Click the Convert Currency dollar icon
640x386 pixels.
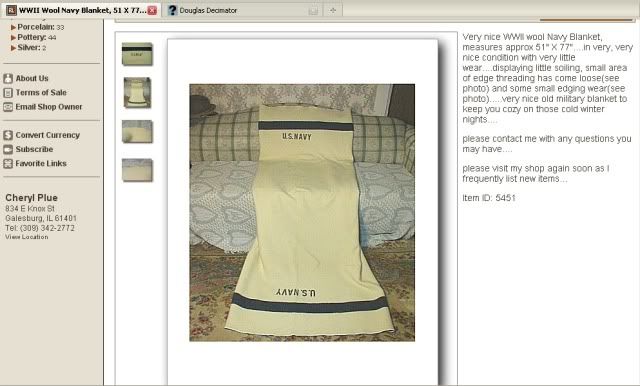(8, 135)
